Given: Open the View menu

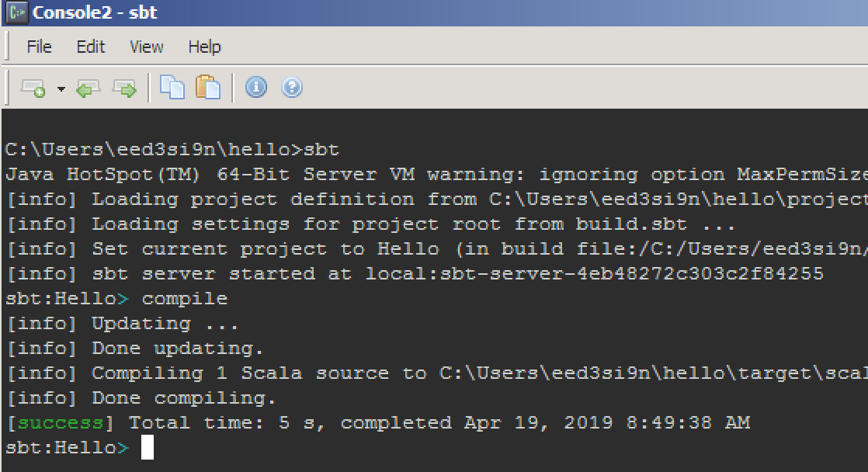Looking at the screenshot, I should (x=146, y=47).
